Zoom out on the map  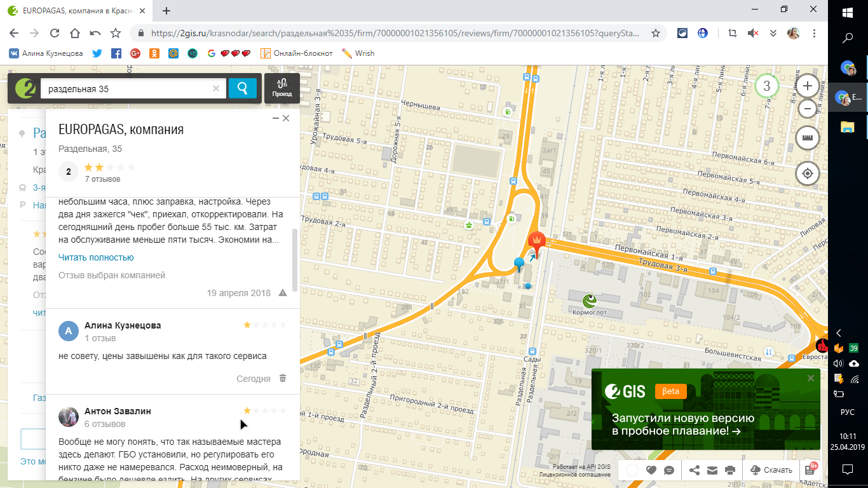click(x=808, y=109)
